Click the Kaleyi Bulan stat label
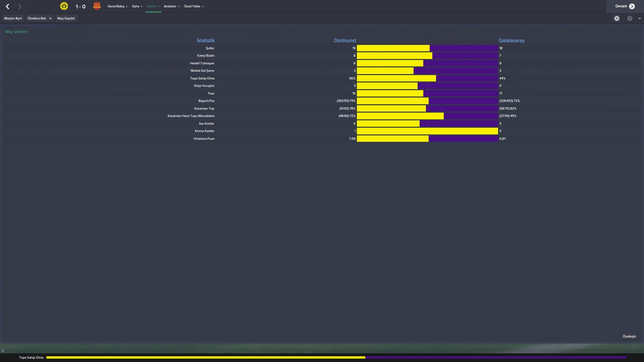This screenshot has width=644, height=362. (x=206, y=56)
